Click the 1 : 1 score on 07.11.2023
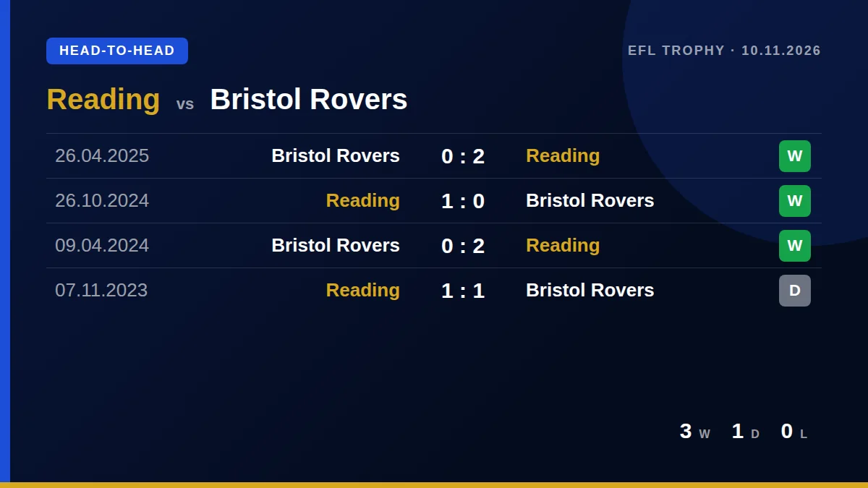Image resolution: width=868 pixels, height=488 pixels. click(463, 291)
